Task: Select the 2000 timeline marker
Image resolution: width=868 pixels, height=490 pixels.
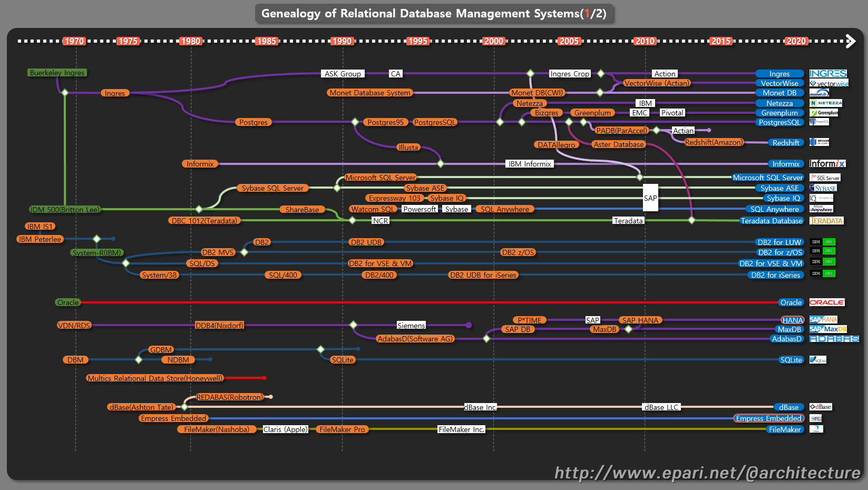Action: [494, 41]
